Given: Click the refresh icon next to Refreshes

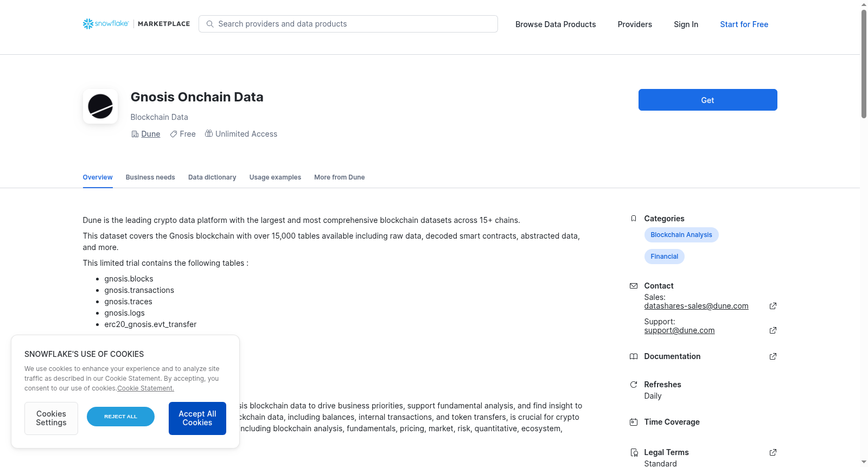Looking at the screenshot, I should 634,385.
